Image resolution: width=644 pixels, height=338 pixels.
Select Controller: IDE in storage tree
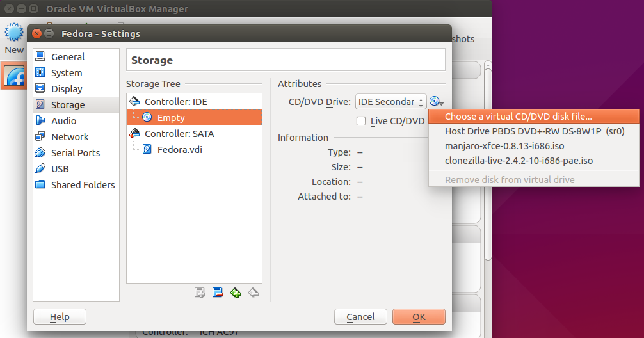194,101
